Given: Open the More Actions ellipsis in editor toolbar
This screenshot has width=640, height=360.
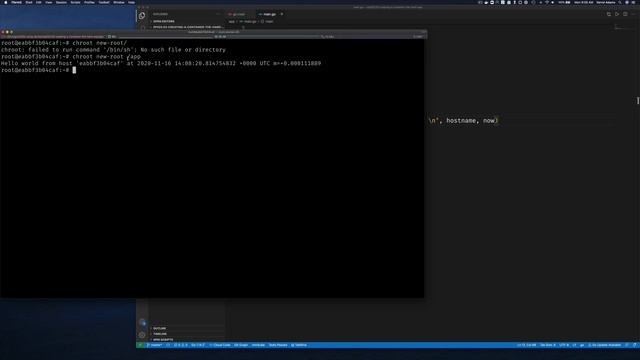Looking at the screenshot, I should click(633, 14).
